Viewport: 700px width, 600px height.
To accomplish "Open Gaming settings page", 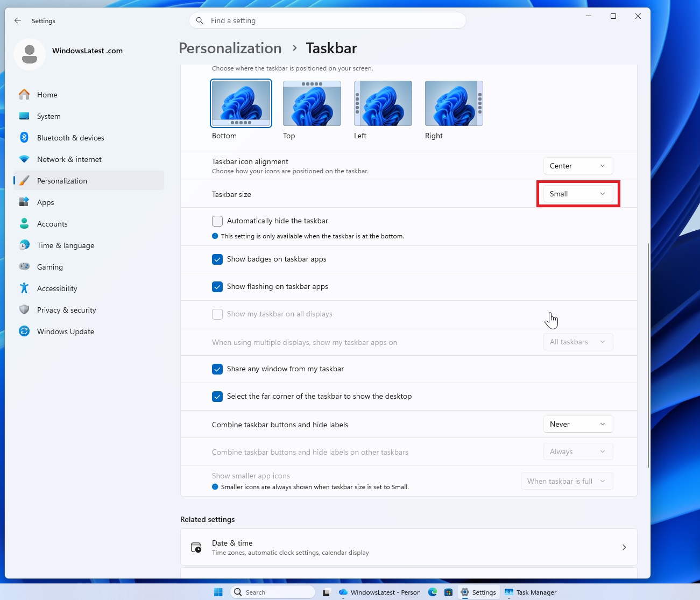I will point(89,267).
